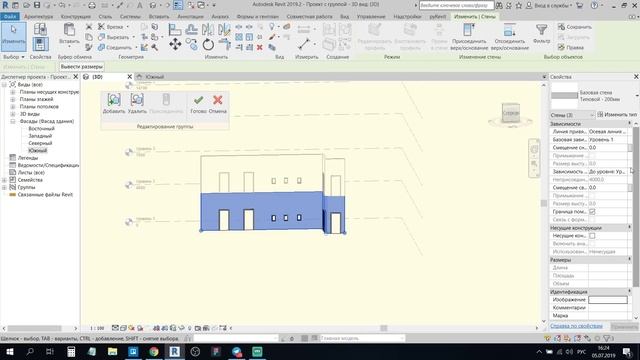
Task: Click red Отмена cross to cancel group edit
Action: pyautogui.click(x=218, y=104)
